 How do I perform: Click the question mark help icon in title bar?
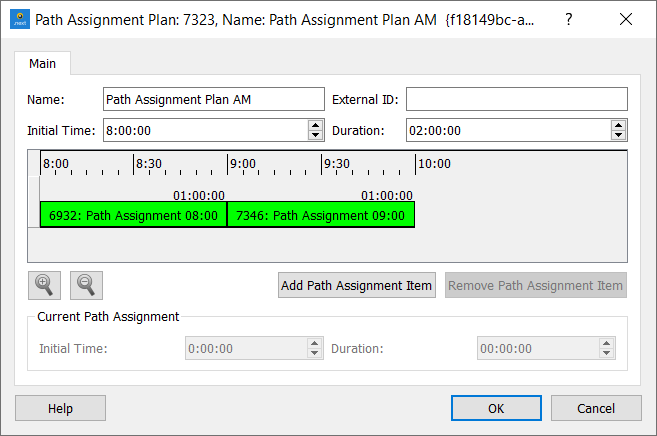pyautogui.click(x=568, y=19)
